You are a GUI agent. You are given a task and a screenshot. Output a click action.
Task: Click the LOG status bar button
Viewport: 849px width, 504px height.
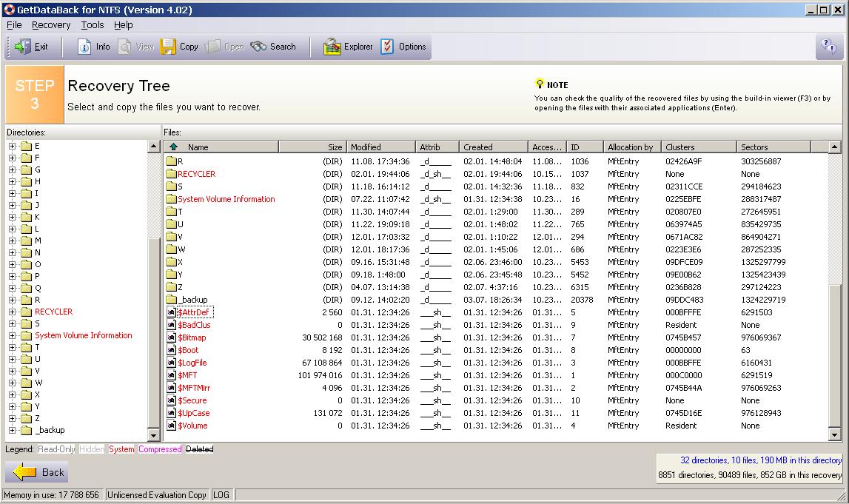coord(221,495)
